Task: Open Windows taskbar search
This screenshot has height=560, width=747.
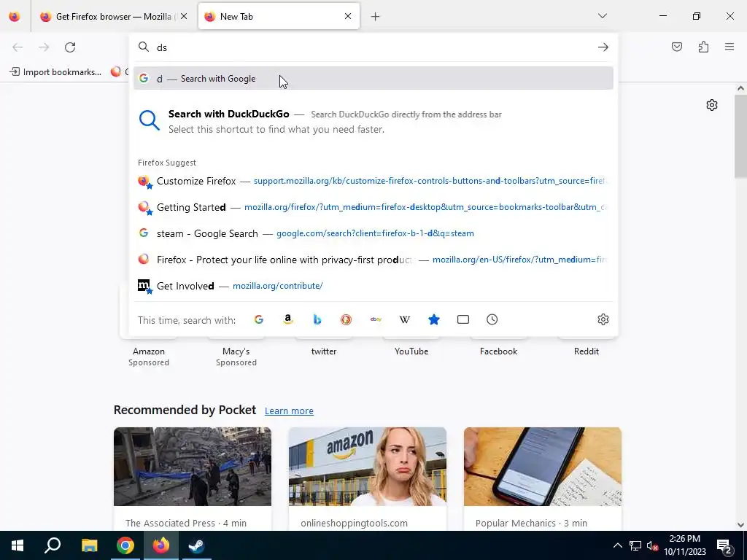Action: 53,545
